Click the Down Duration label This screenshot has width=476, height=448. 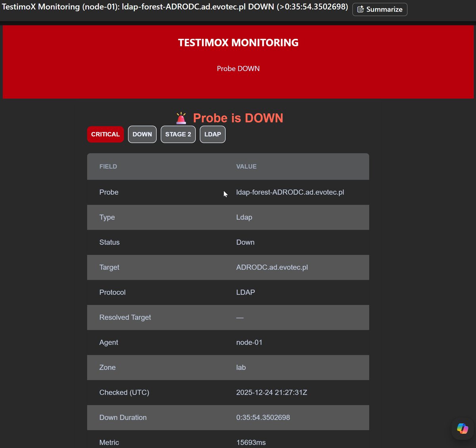point(123,417)
